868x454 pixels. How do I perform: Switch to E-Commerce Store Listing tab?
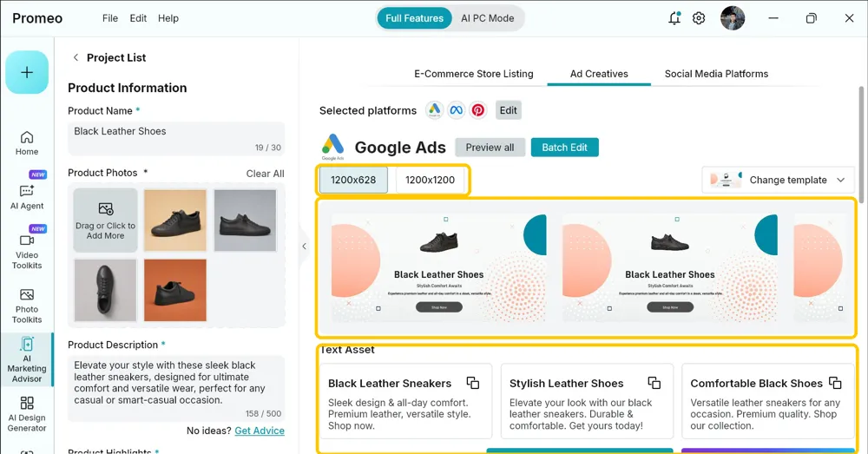tap(474, 74)
